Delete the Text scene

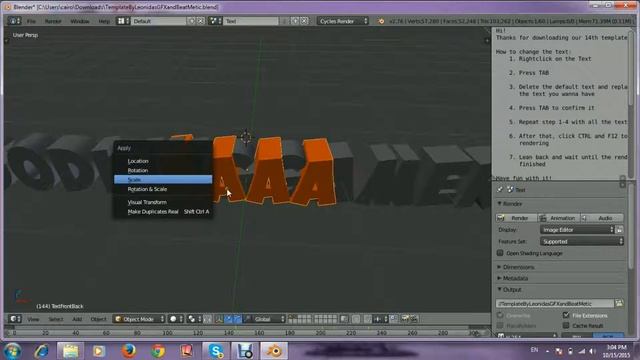304,21
